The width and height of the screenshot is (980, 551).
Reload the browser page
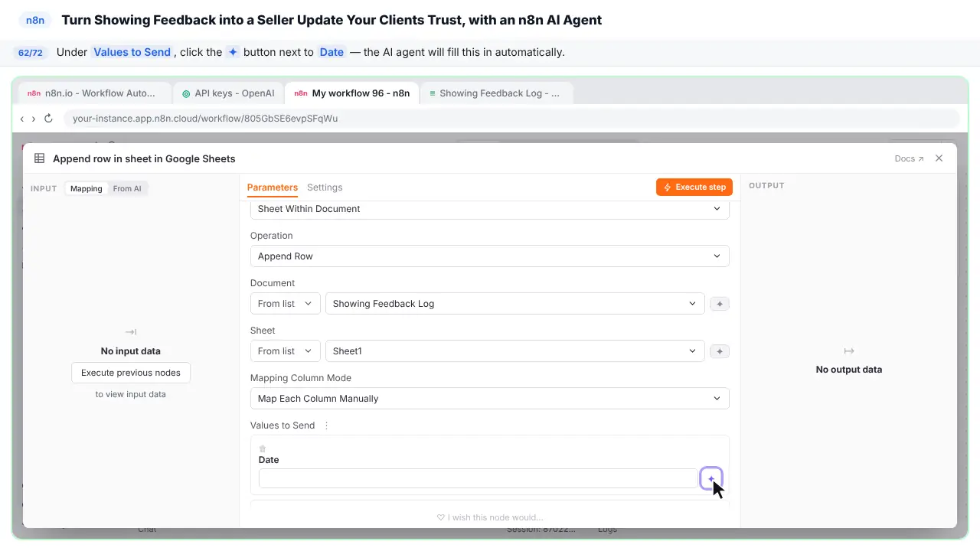[x=48, y=119]
